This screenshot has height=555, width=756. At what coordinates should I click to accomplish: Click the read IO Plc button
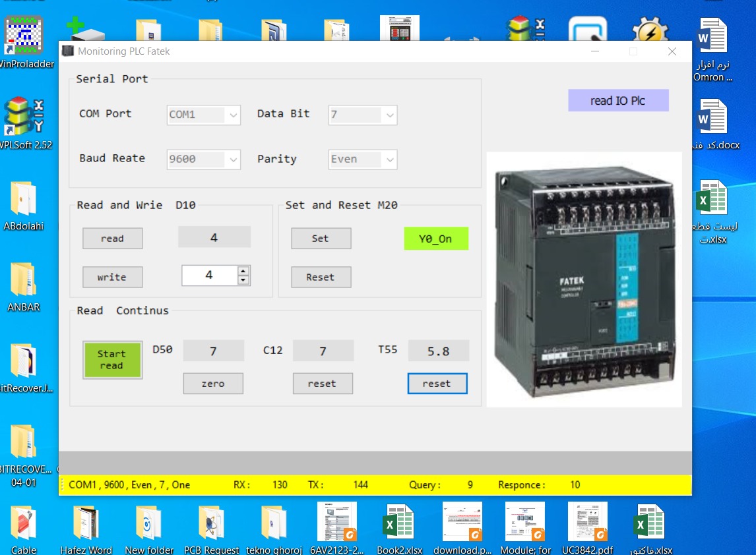pos(618,101)
